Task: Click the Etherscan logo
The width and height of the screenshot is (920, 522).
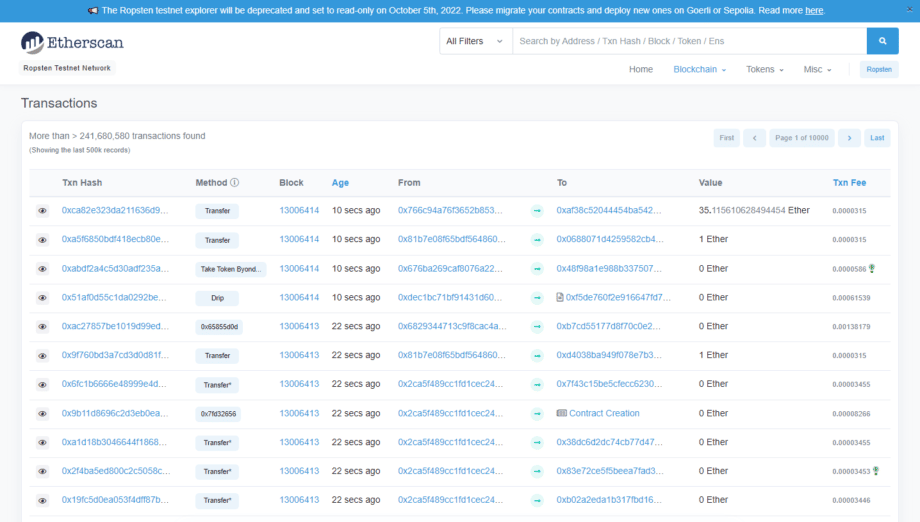Action: (72, 42)
